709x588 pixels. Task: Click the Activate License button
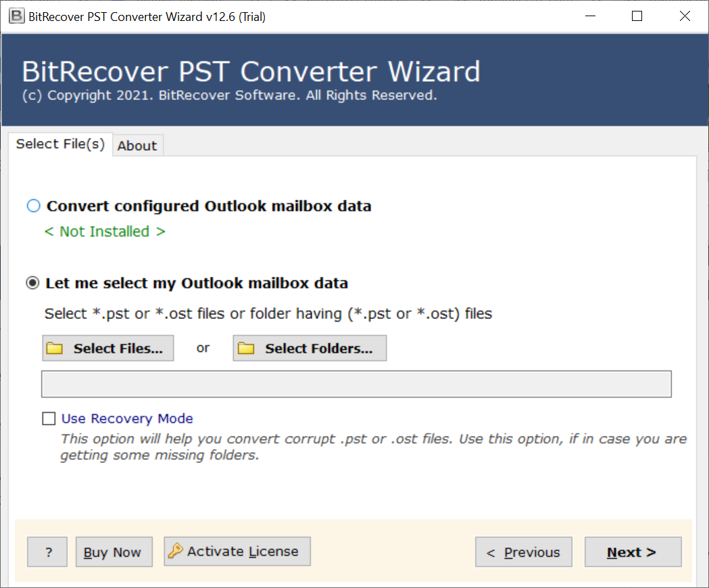coord(237,552)
